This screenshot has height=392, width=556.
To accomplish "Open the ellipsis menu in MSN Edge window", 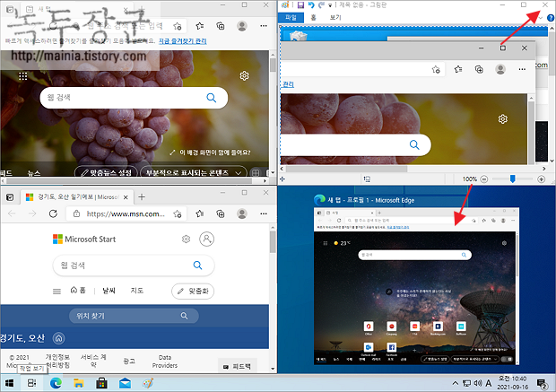I will pos(264,213).
